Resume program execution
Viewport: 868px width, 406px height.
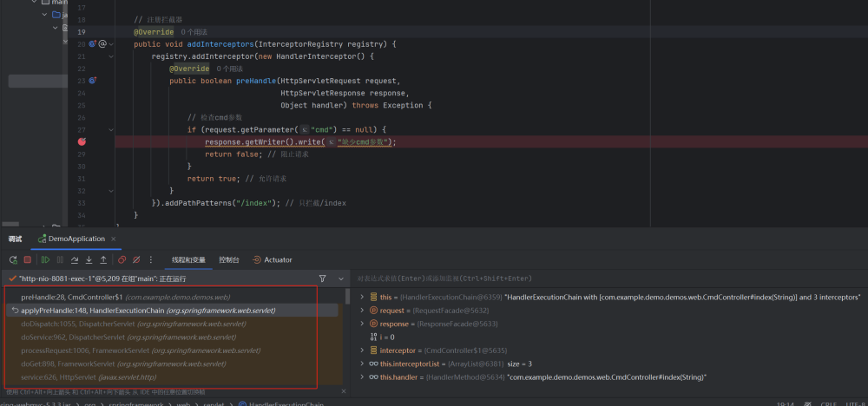point(45,259)
